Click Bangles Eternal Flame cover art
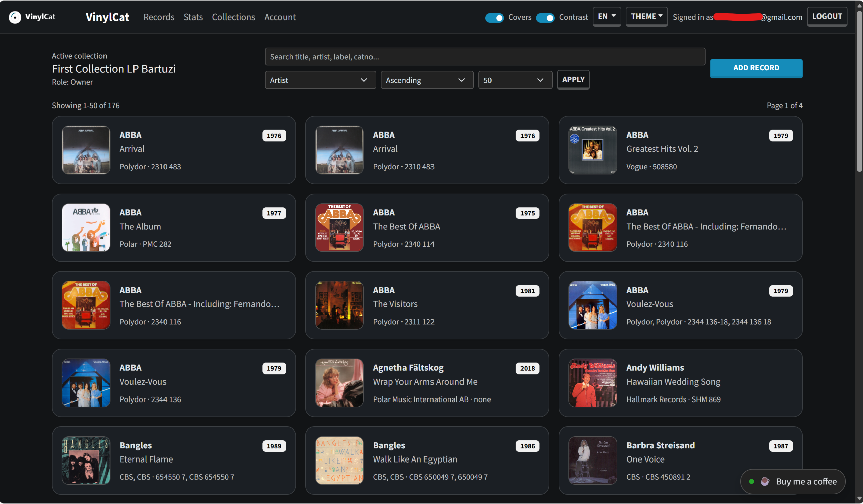 pyautogui.click(x=86, y=460)
